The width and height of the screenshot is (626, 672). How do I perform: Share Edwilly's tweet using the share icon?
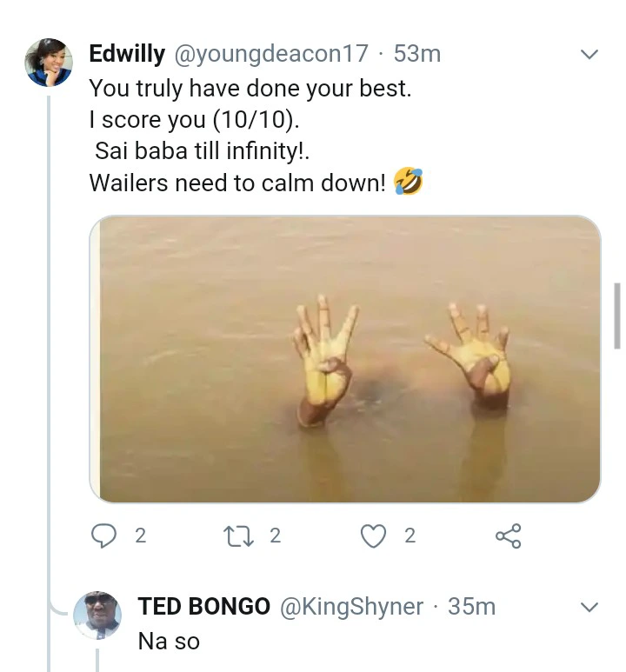[508, 536]
